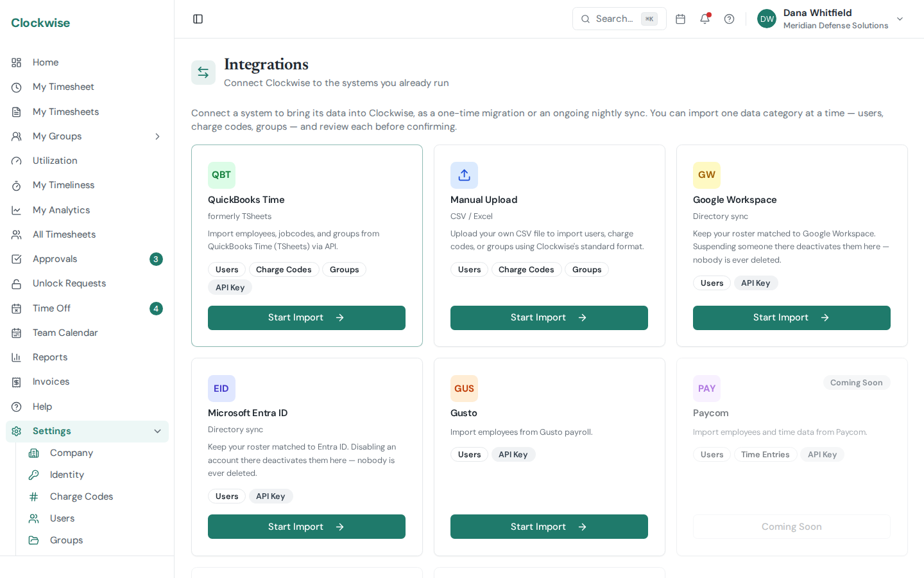The height and width of the screenshot is (578, 924).
Task: Click Users tag on Gusto card
Action: pyautogui.click(x=470, y=455)
